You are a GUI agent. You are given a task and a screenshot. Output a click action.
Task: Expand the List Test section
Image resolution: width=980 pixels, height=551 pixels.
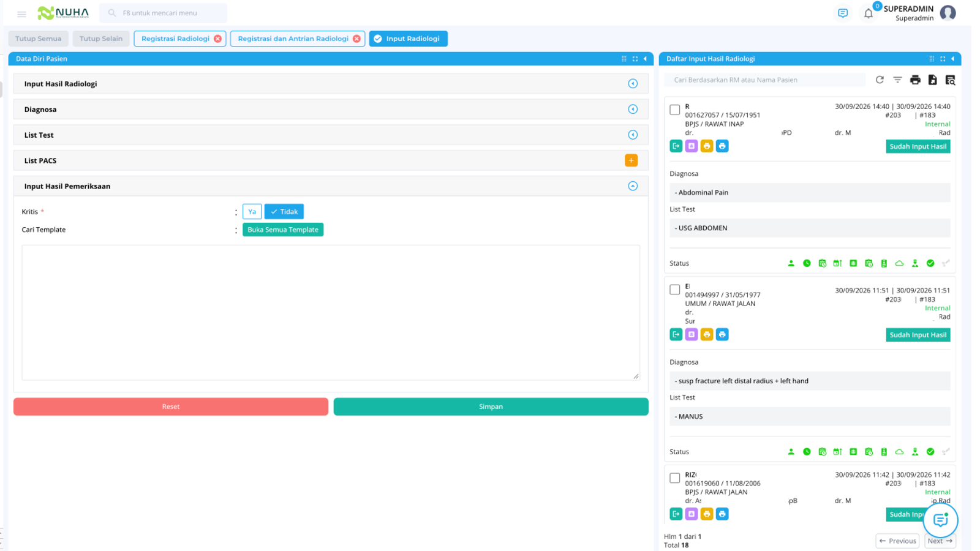pos(633,135)
